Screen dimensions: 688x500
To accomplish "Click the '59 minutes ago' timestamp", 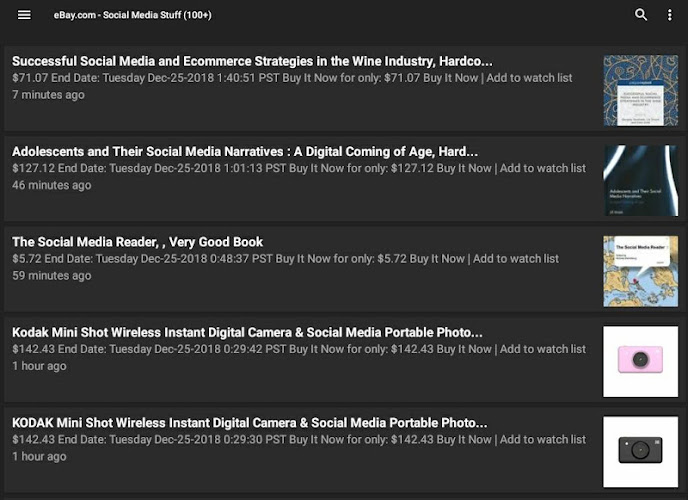I will point(52,275).
